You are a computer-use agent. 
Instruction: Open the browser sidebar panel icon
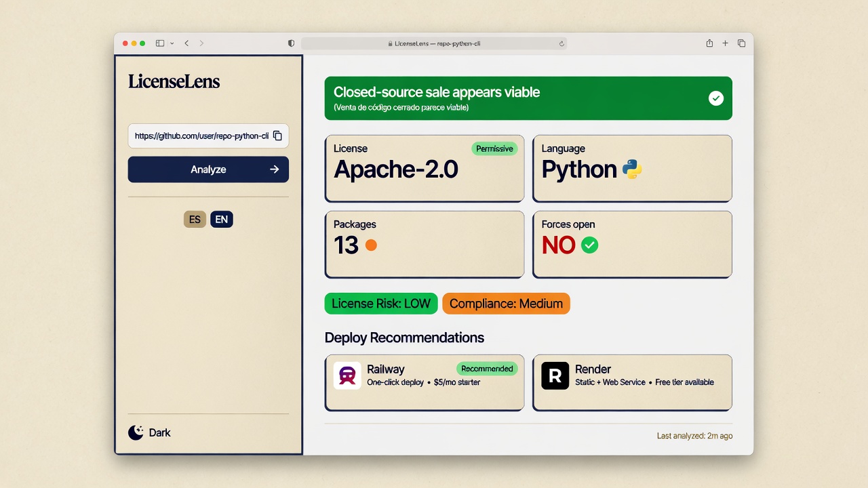160,43
